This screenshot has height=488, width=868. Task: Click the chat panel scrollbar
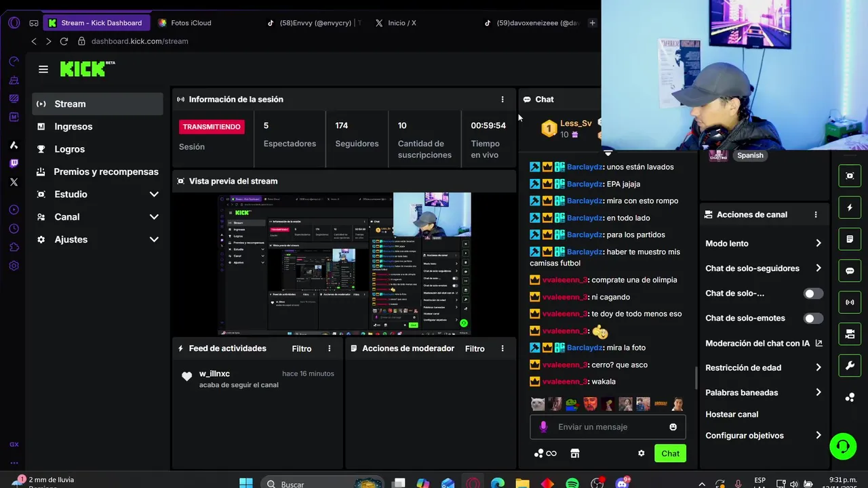coord(696,378)
